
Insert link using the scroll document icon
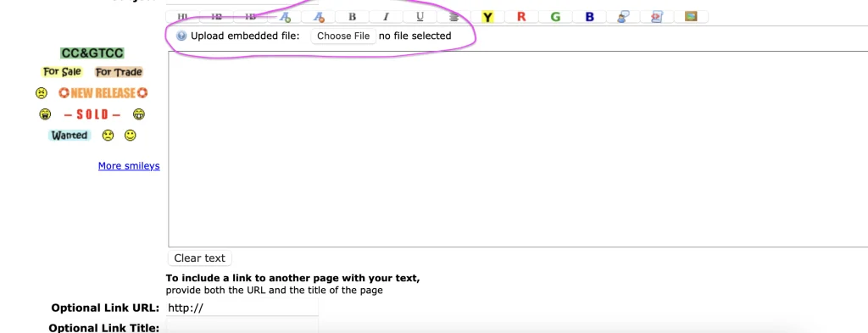click(657, 17)
